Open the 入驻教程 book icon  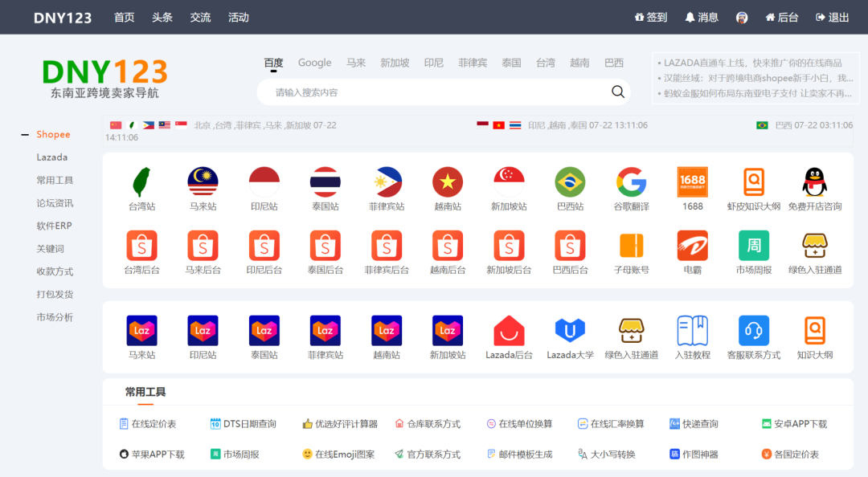pyautogui.click(x=693, y=330)
